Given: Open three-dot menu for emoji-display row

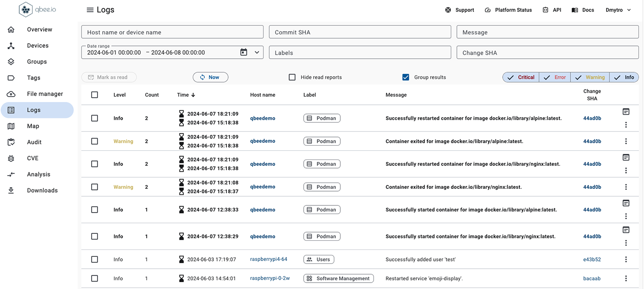Looking at the screenshot, I should tap(626, 278).
